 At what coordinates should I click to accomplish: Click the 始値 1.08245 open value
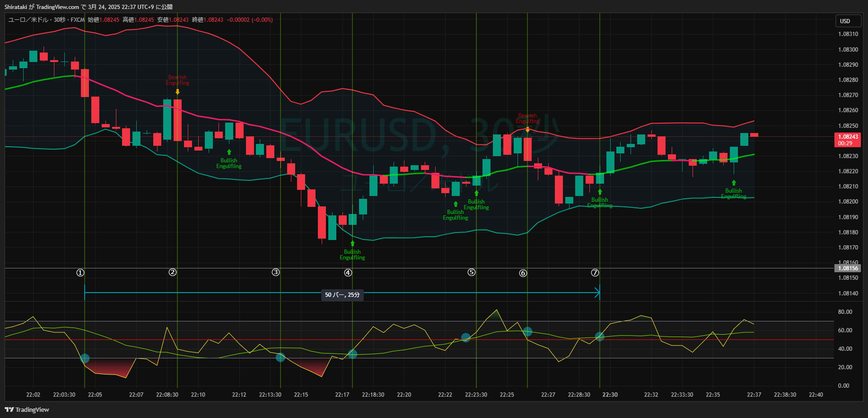[104, 20]
